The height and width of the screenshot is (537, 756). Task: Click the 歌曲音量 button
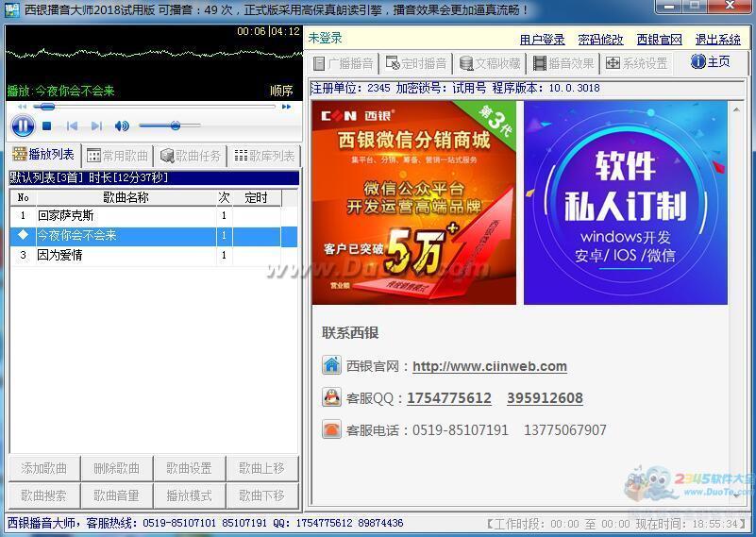tap(117, 495)
